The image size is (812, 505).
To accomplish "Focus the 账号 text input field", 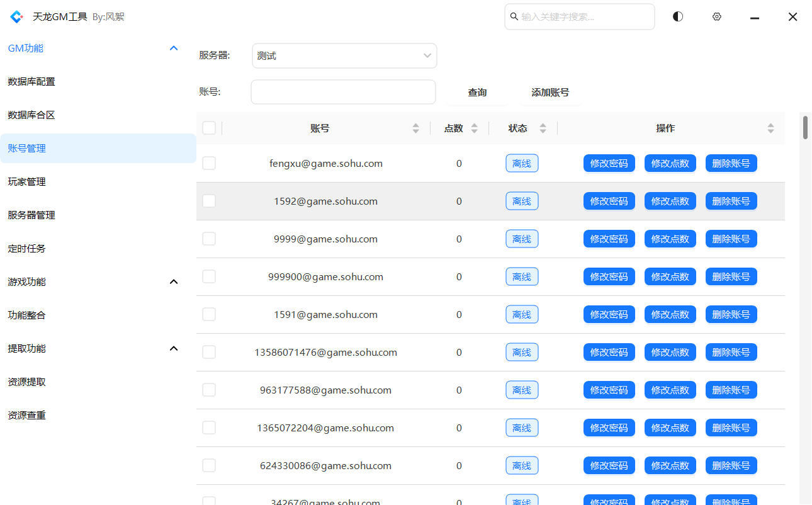I will pyautogui.click(x=343, y=92).
